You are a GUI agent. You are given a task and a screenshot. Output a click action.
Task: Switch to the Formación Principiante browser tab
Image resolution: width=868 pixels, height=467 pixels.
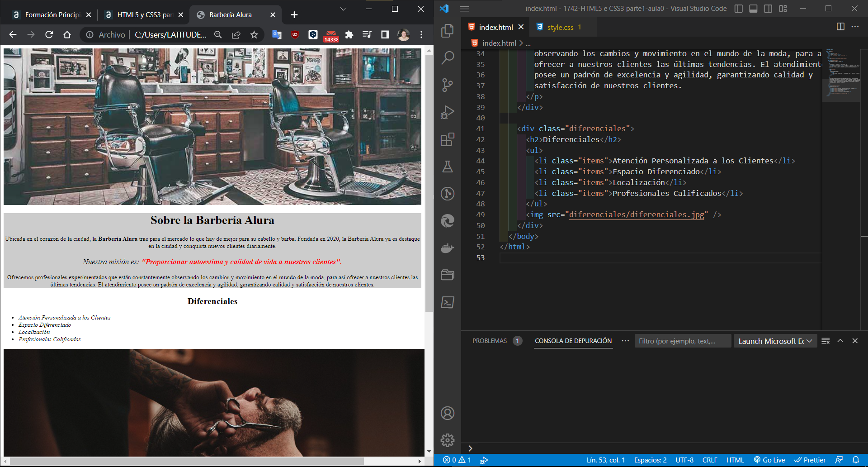click(52, 15)
